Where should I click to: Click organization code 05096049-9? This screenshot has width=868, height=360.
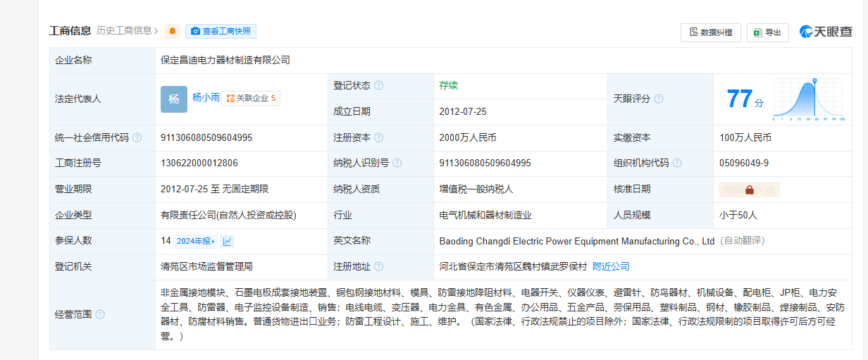pyautogui.click(x=744, y=163)
